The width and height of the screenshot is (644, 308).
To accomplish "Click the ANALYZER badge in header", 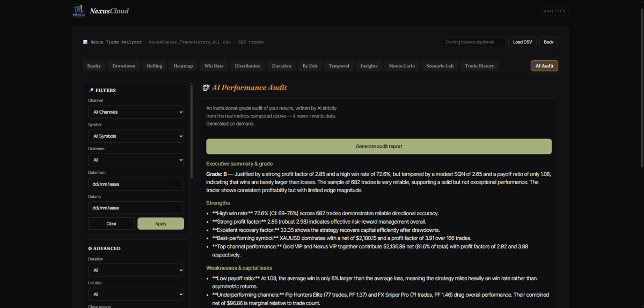I will pos(555,11).
